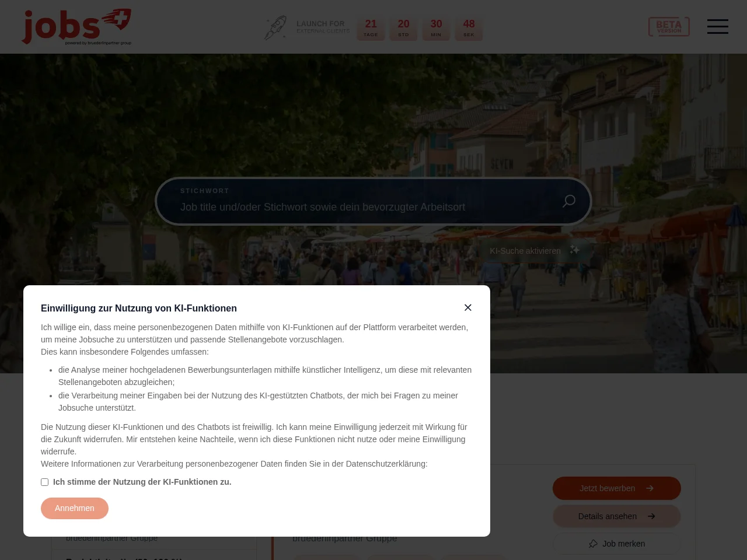Click the dialog title 'Einwilligung zur Nutzung von KI-Funktionen'
The image size is (747, 560).
[139, 308]
